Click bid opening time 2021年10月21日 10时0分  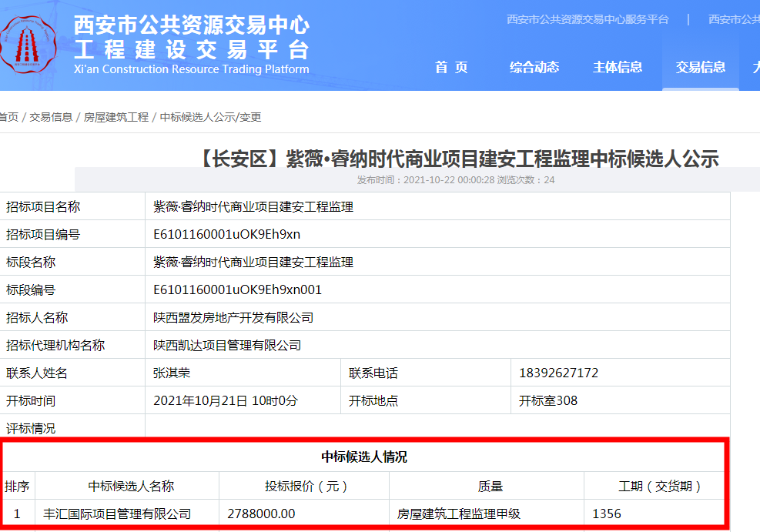(226, 400)
